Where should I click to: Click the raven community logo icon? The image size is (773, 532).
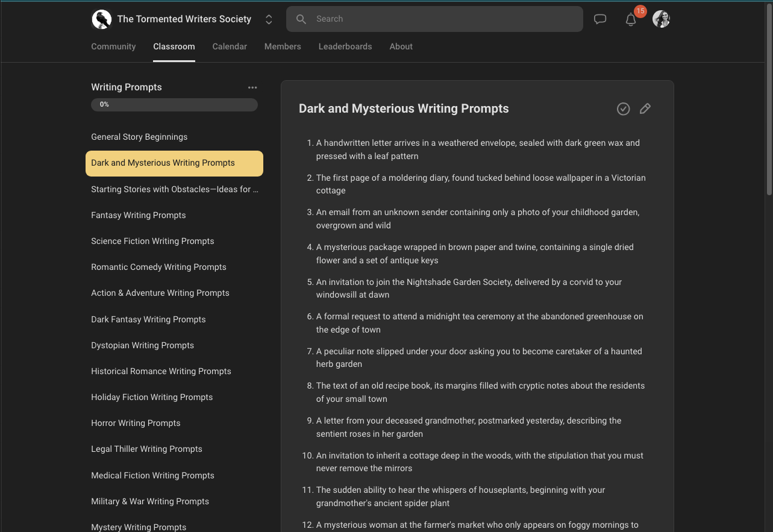pyautogui.click(x=102, y=19)
